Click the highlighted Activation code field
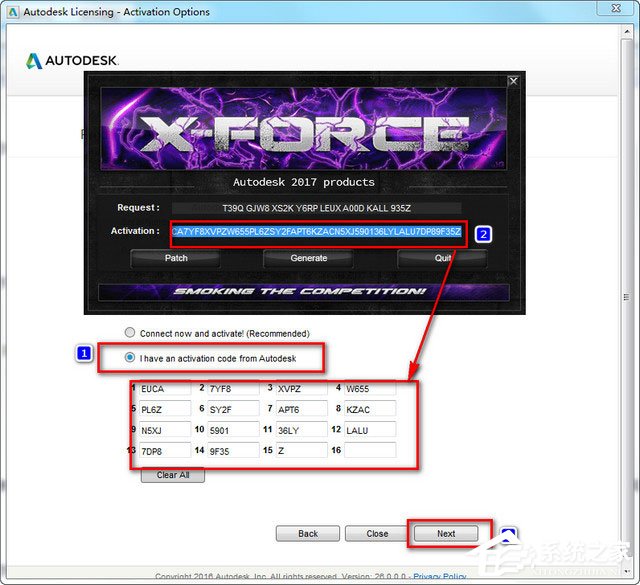This screenshot has height=585, width=640. [x=316, y=232]
